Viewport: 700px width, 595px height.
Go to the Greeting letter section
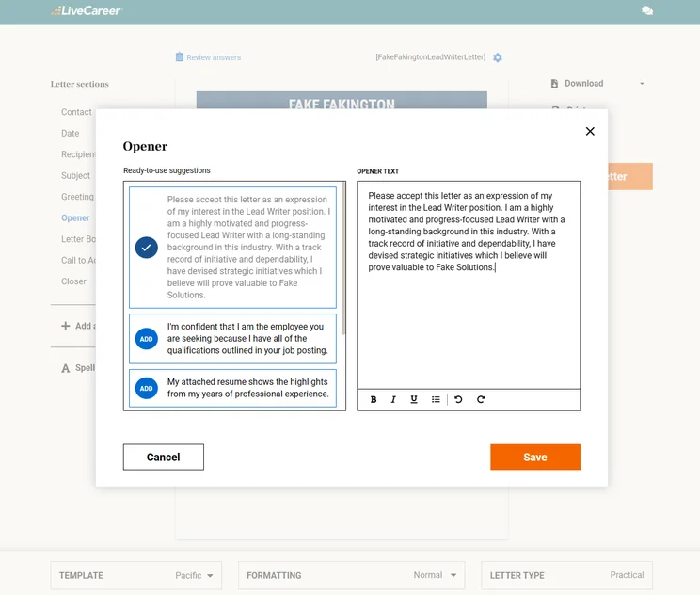pyautogui.click(x=78, y=197)
